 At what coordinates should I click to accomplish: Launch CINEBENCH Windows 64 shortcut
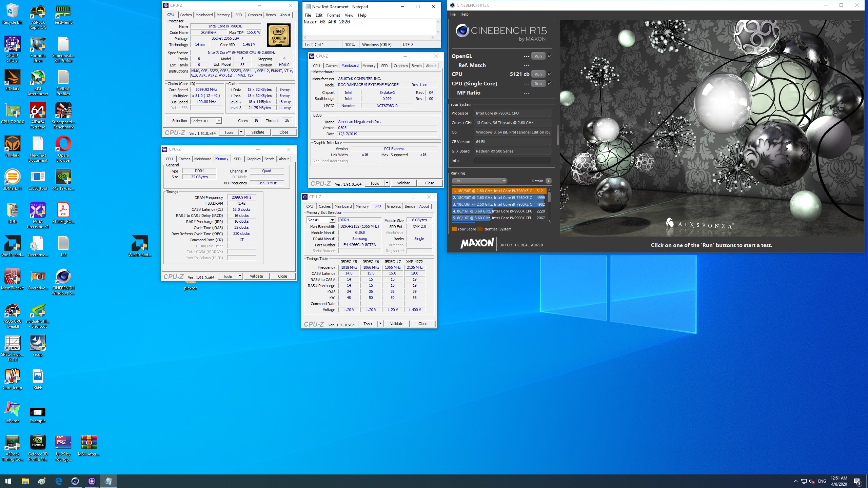[63, 282]
